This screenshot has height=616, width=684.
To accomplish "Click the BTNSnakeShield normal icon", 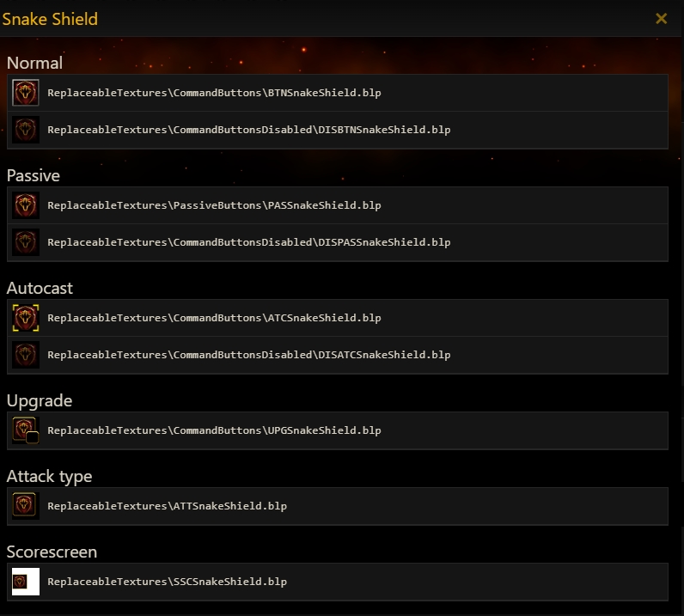I will (26, 93).
